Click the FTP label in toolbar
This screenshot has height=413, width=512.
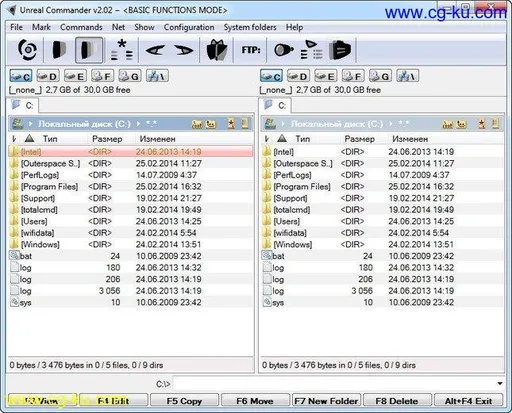[251, 50]
